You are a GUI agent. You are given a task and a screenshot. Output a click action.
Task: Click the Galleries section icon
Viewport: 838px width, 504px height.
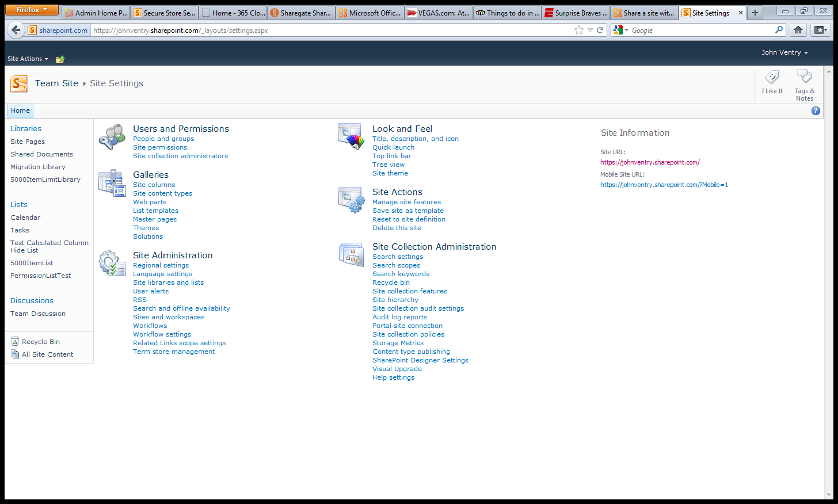coord(112,183)
